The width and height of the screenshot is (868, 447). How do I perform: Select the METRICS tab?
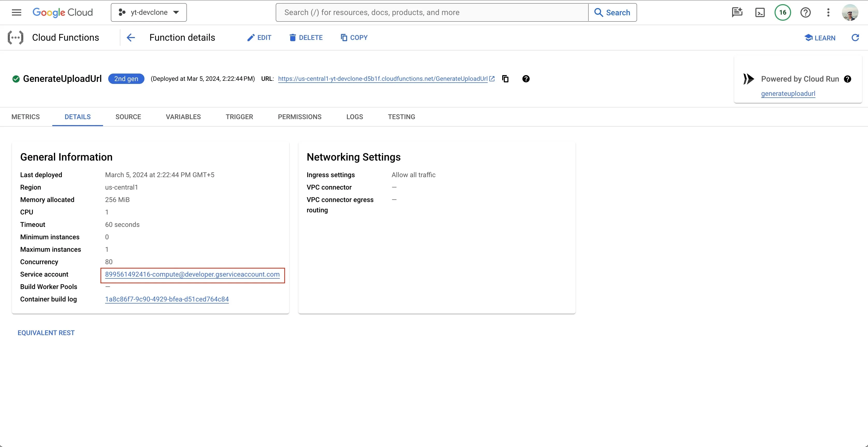pos(25,117)
